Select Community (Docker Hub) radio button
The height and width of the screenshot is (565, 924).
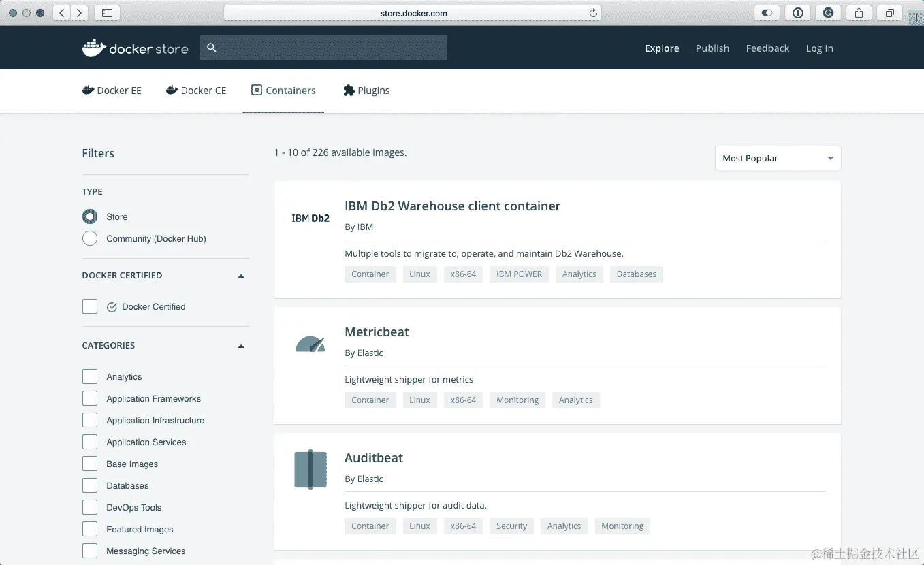(90, 238)
